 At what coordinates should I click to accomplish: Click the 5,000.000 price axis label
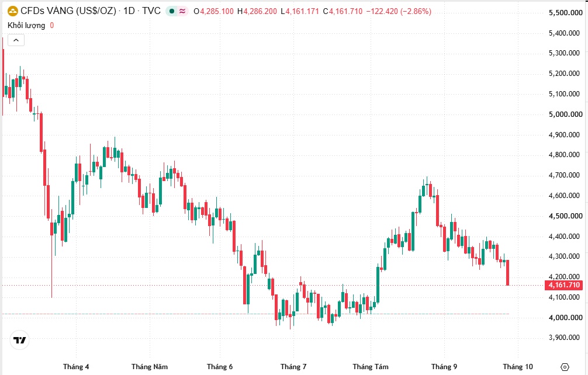[566, 114]
